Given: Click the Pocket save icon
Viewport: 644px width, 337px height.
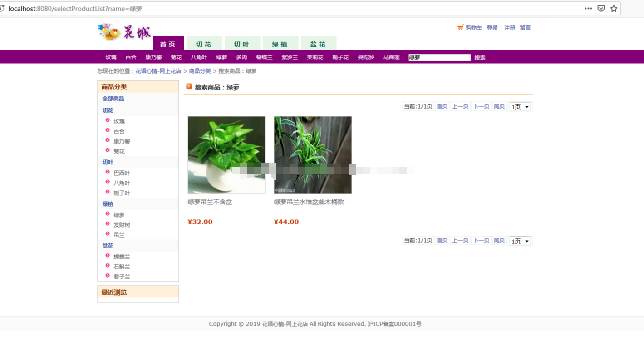Looking at the screenshot, I should coord(601,8).
